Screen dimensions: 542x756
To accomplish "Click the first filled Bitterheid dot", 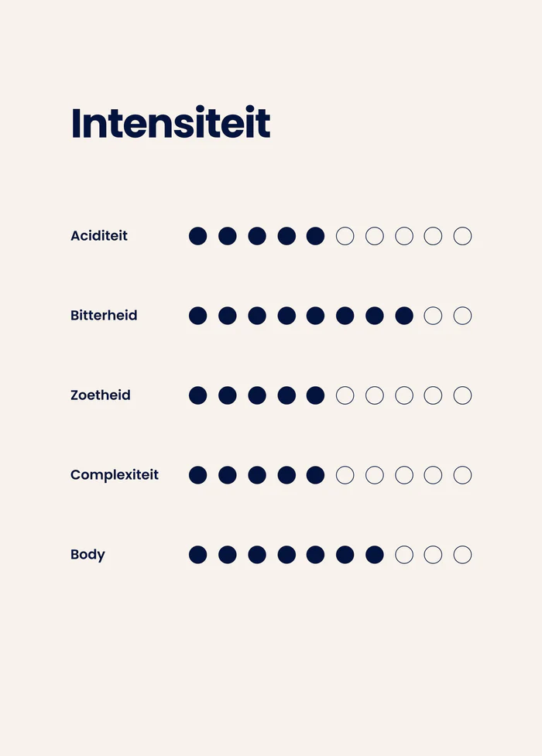I will 198,316.
